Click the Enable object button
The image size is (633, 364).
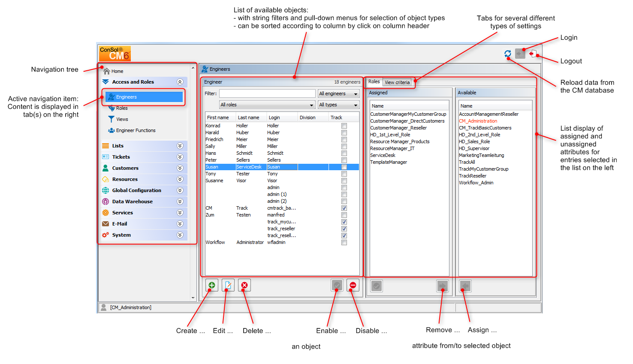(337, 285)
